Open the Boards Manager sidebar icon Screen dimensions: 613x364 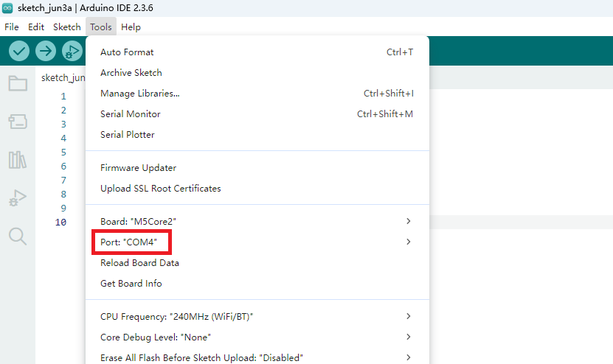click(x=18, y=122)
